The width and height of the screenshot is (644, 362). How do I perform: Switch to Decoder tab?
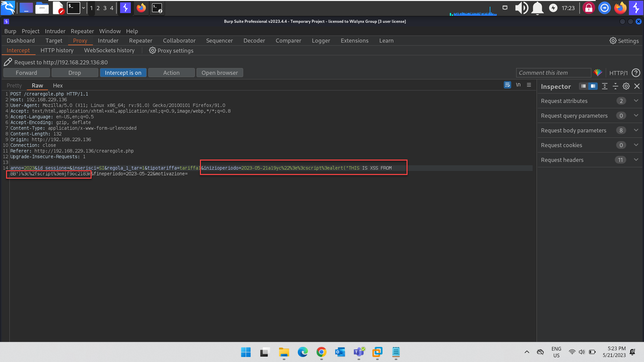coord(254,41)
